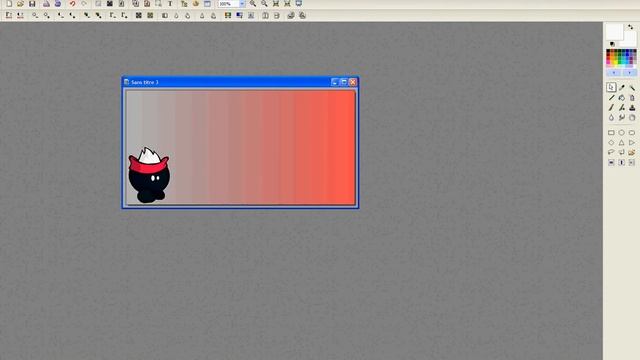Select the Text tool (T icon)
This screenshot has width=640, height=360.
point(170,4)
